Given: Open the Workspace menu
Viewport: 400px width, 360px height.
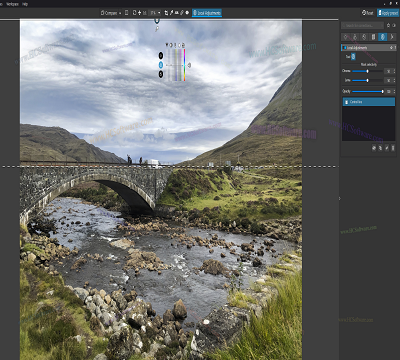Looking at the screenshot, I should click(x=12, y=4).
